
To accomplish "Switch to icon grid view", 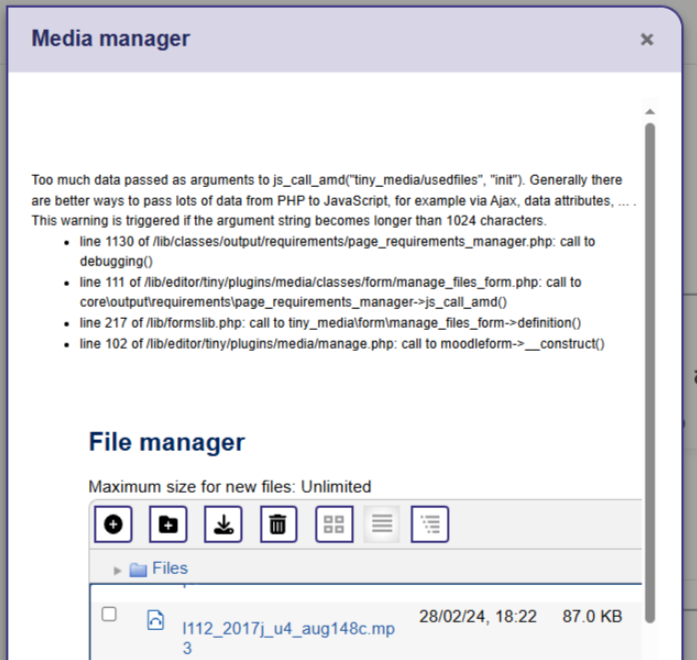I will click(x=334, y=524).
